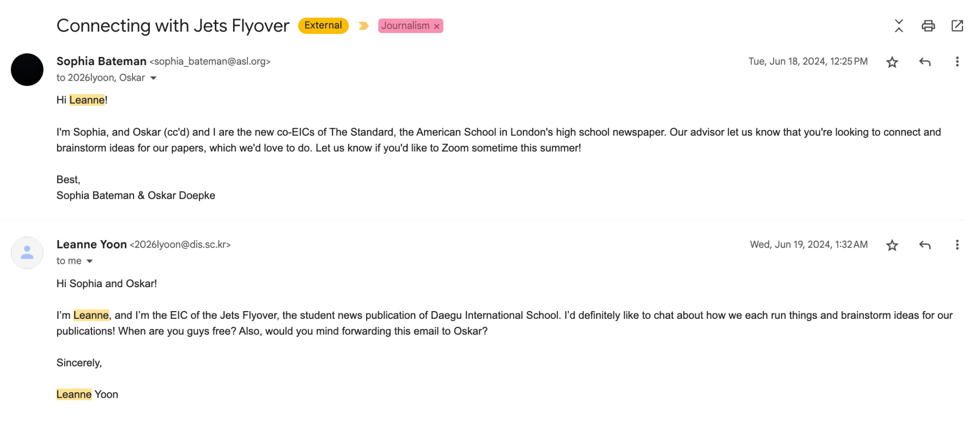Click Leanne Yoon's profile avatar
The width and height of the screenshot is (980, 426).
(27, 253)
